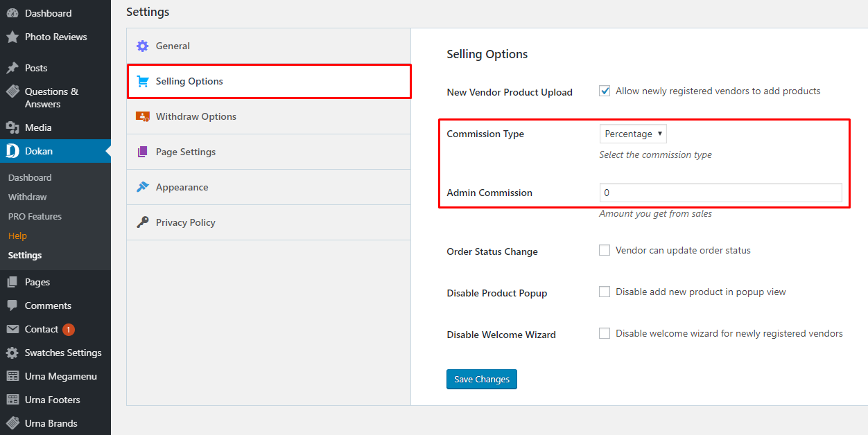The image size is (868, 435).
Task: Click the orange Help submenu link
Action: coord(17,236)
